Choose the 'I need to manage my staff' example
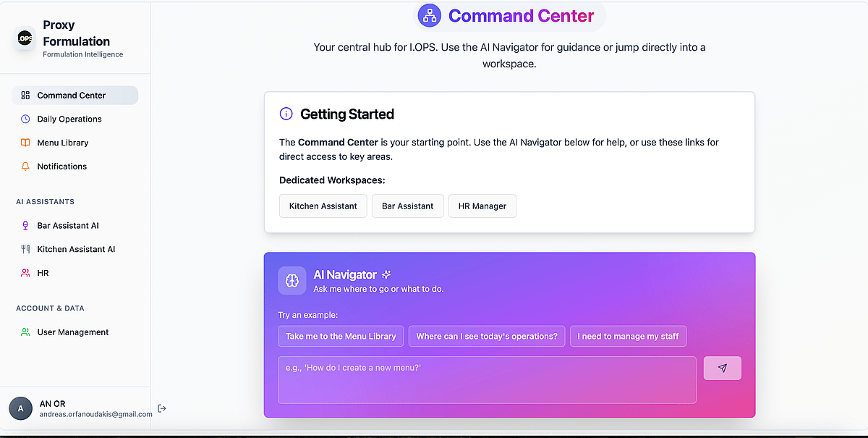This screenshot has width=868, height=438. [627, 336]
